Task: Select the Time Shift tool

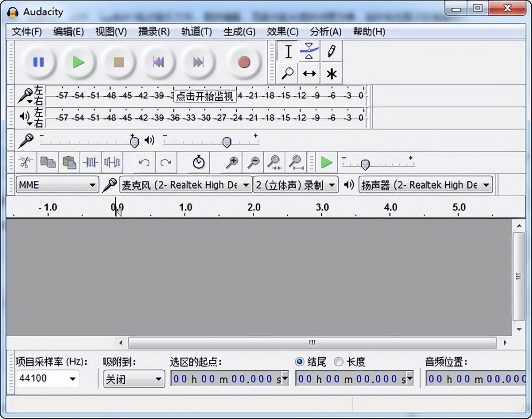Action: [309, 73]
